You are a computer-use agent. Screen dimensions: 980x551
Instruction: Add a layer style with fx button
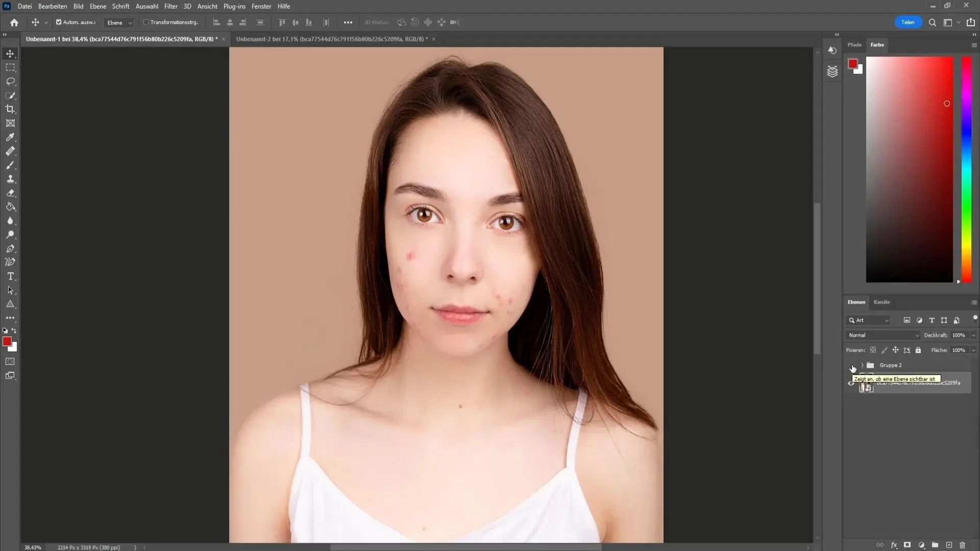(x=894, y=545)
